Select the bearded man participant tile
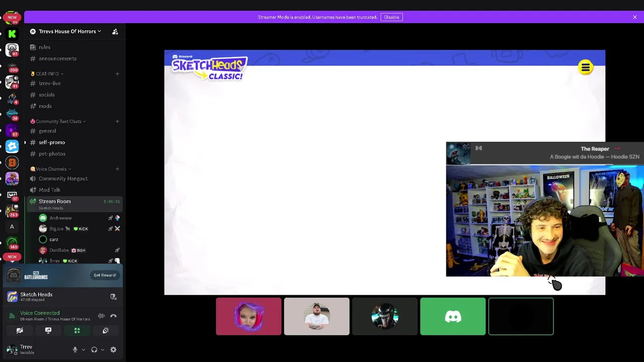Viewport: 644px width, 362px height. (x=316, y=317)
